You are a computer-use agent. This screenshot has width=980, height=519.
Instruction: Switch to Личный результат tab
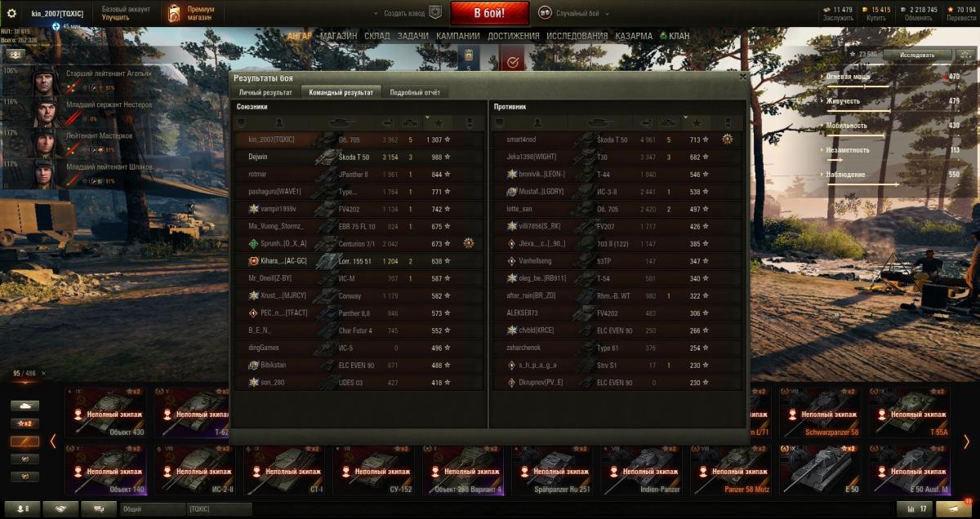pos(265,92)
